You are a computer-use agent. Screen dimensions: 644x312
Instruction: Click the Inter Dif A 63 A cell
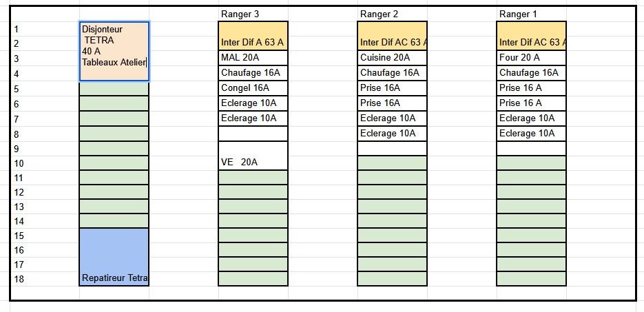253,36
